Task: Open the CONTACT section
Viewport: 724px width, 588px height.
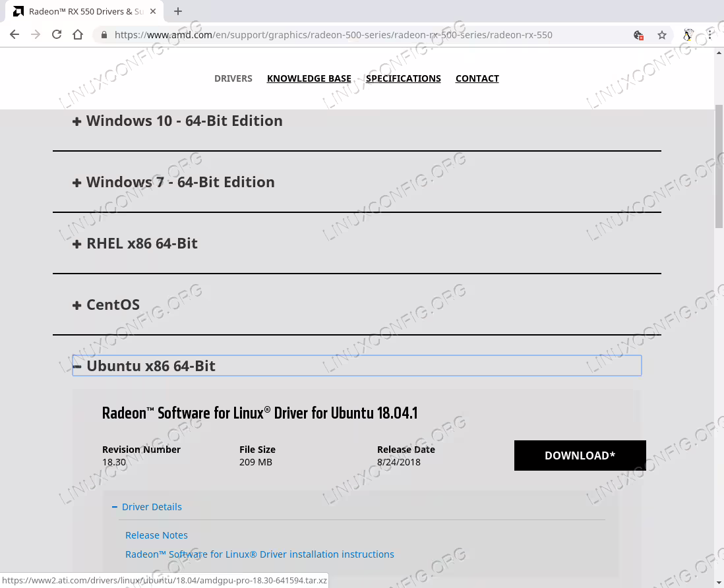Action: (x=477, y=78)
